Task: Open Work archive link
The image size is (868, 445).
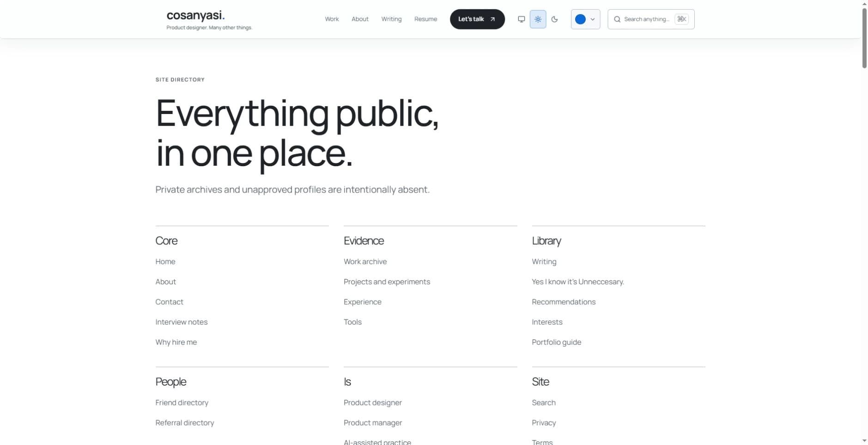Action: [365, 261]
